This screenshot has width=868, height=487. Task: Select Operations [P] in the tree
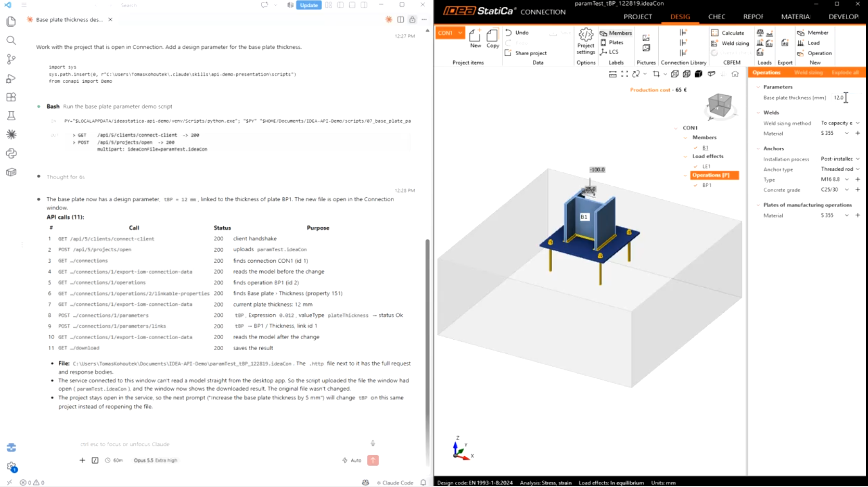714,175
